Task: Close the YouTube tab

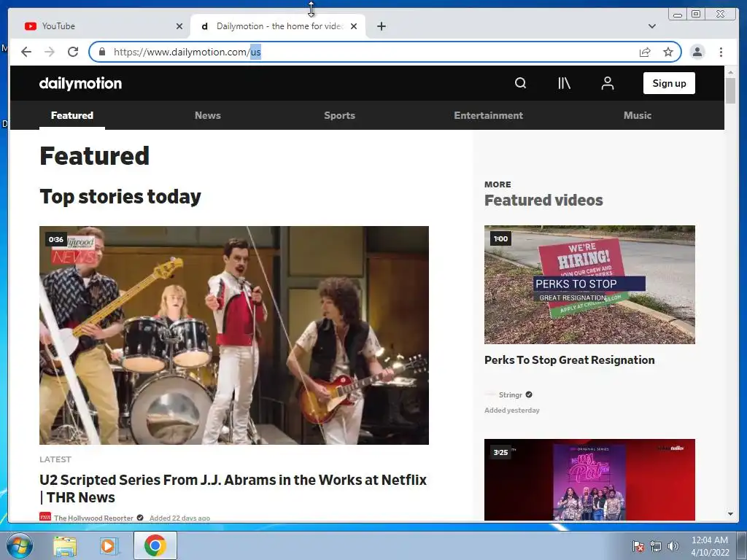Action: coord(179,26)
